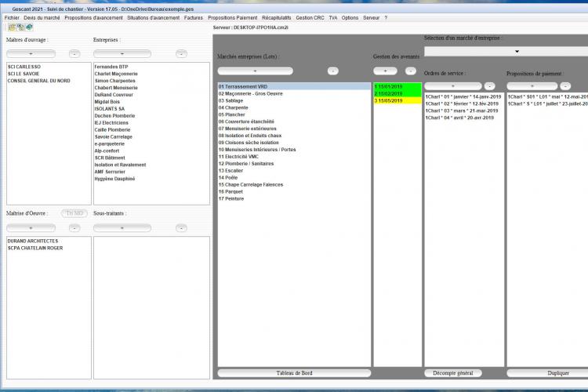Open the TVA menu
Image resolution: width=588 pixels, height=392 pixels.
coord(333,17)
